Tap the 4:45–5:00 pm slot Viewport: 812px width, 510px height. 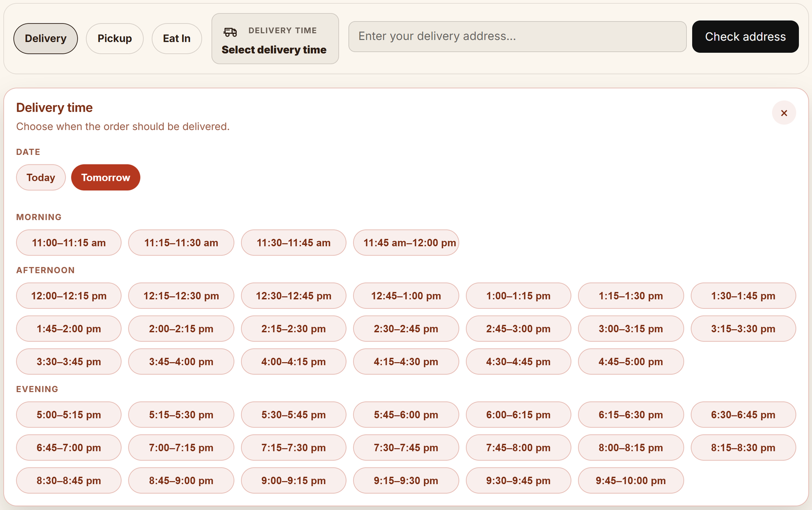click(x=631, y=362)
